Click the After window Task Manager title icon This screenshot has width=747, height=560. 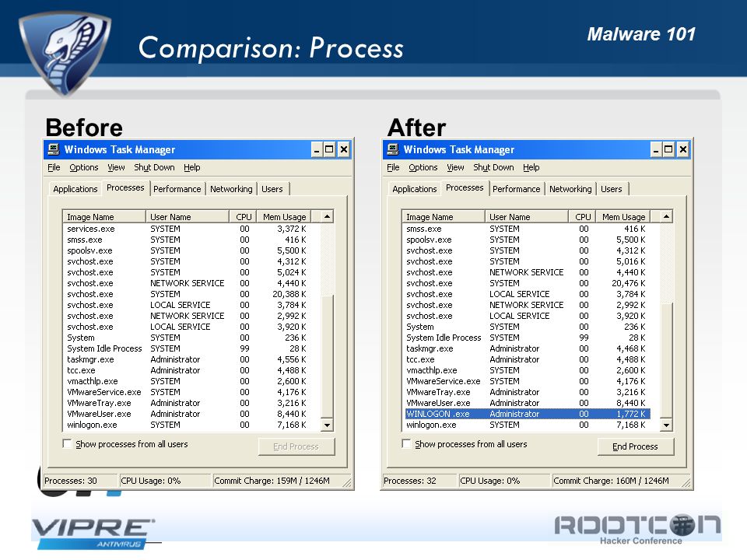(392, 149)
